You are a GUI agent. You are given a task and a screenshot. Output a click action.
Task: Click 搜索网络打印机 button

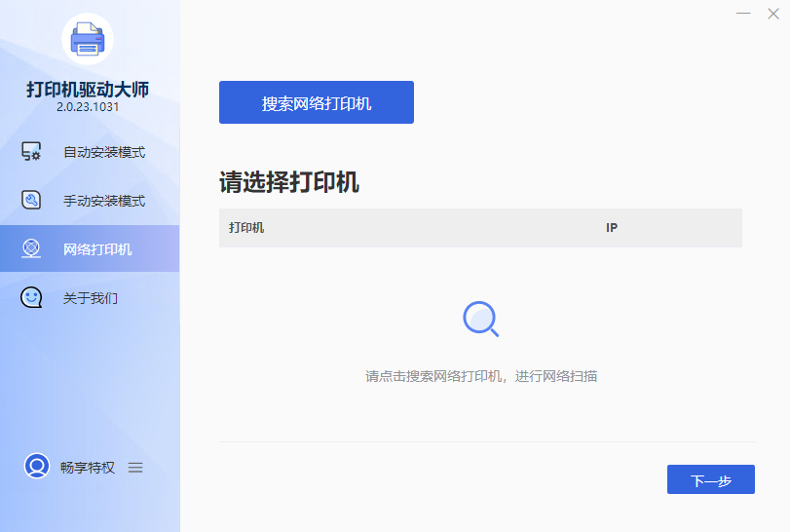click(x=317, y=102)
